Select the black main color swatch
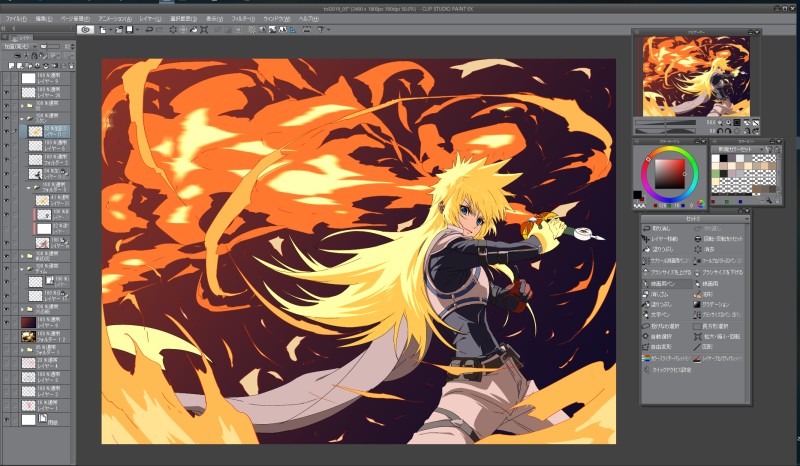800x466 pixels. coord(637,195)
